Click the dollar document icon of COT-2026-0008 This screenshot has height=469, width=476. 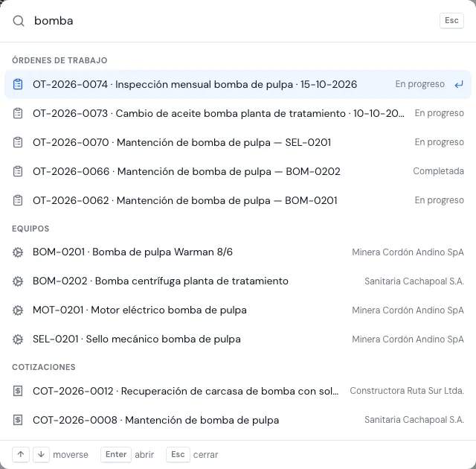(18, 420)
